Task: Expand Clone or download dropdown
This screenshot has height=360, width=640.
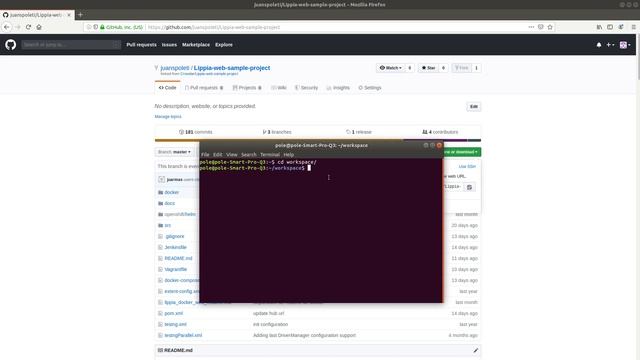Action: pos(462,152)
